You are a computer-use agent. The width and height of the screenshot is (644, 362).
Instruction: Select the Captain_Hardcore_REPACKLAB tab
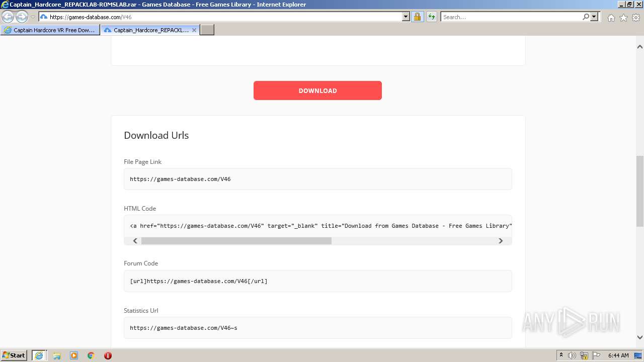pos(146,30)
